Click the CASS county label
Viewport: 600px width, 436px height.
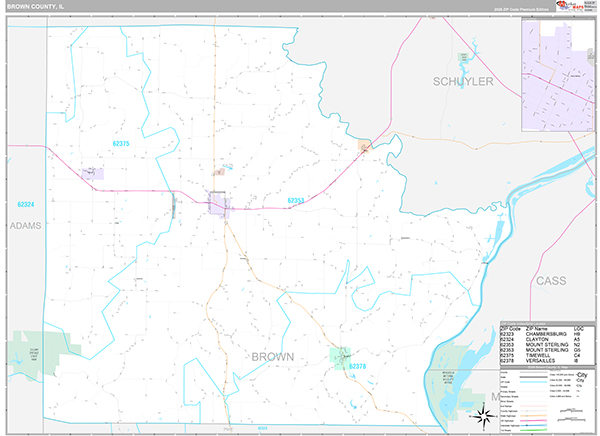click(x=551, y=281)
